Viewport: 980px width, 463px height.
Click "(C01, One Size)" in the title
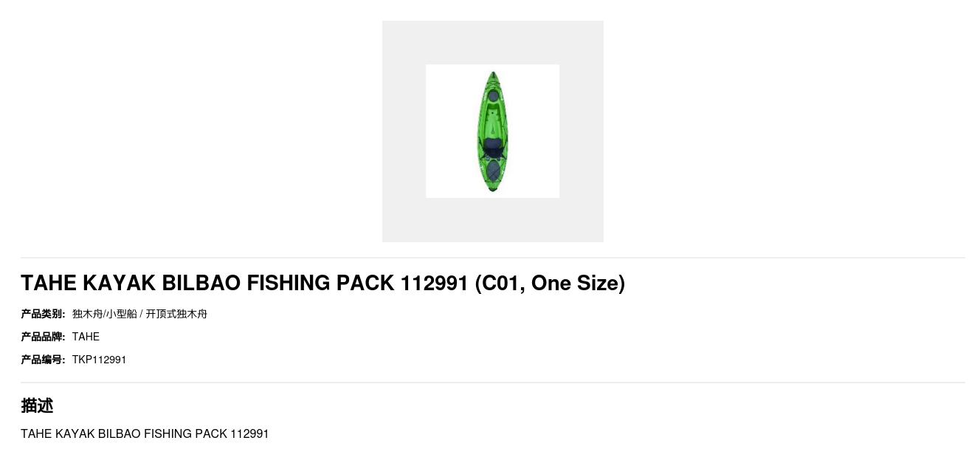pos(550,283)
